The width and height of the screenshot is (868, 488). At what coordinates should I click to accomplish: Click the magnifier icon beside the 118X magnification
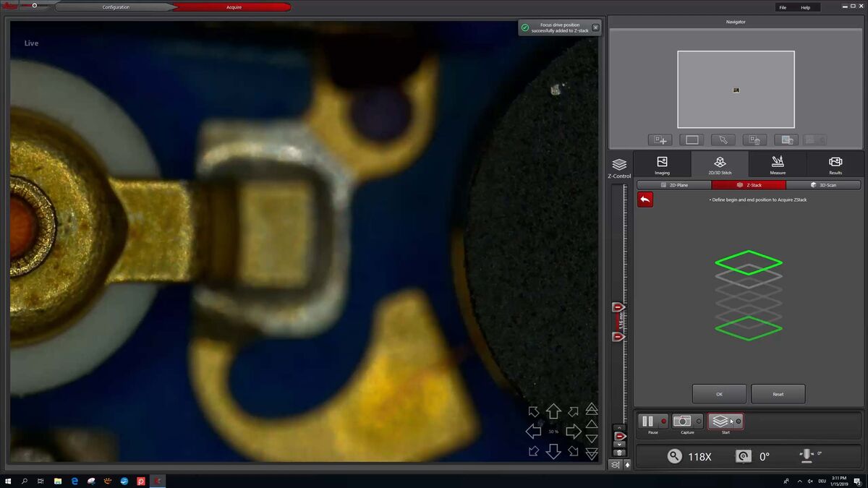point(674,456)
